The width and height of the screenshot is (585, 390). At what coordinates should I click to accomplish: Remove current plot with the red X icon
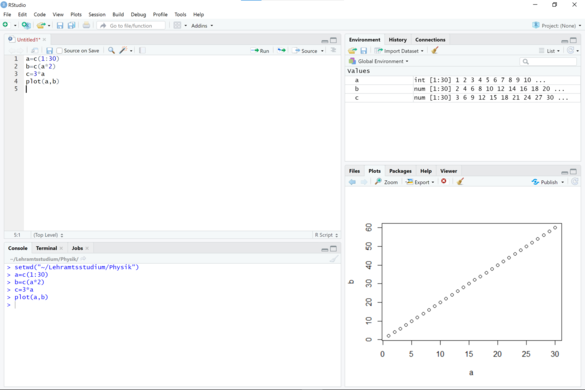(444, 181)
